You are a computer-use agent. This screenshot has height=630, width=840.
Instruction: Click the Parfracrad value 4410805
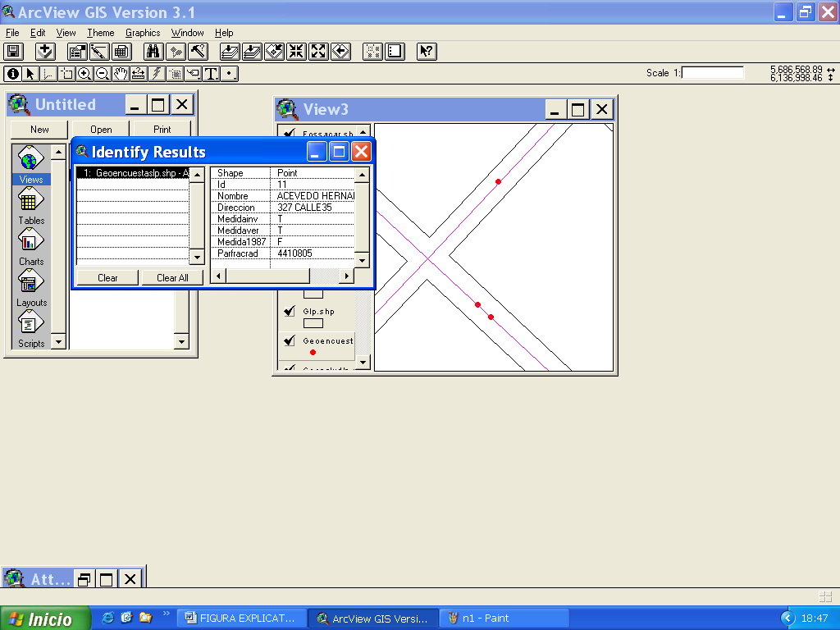(294, 253)
